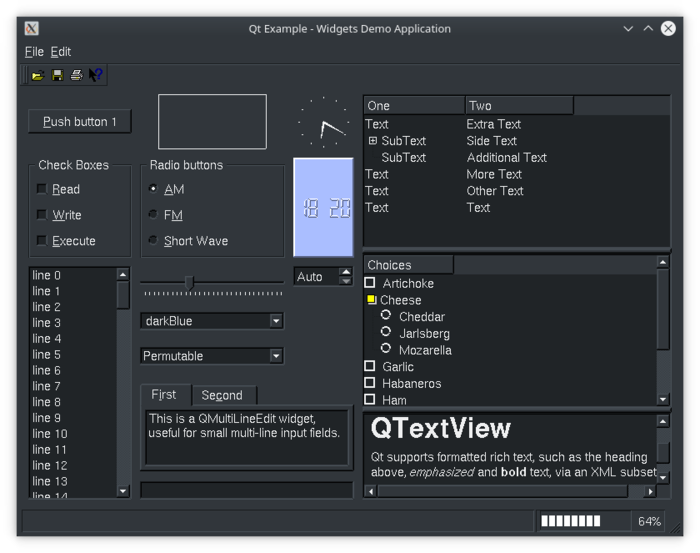Screen dimensions: 700x553
Task: Open the Edit menu
Action: pyautogui.click(x=60, y=52)
